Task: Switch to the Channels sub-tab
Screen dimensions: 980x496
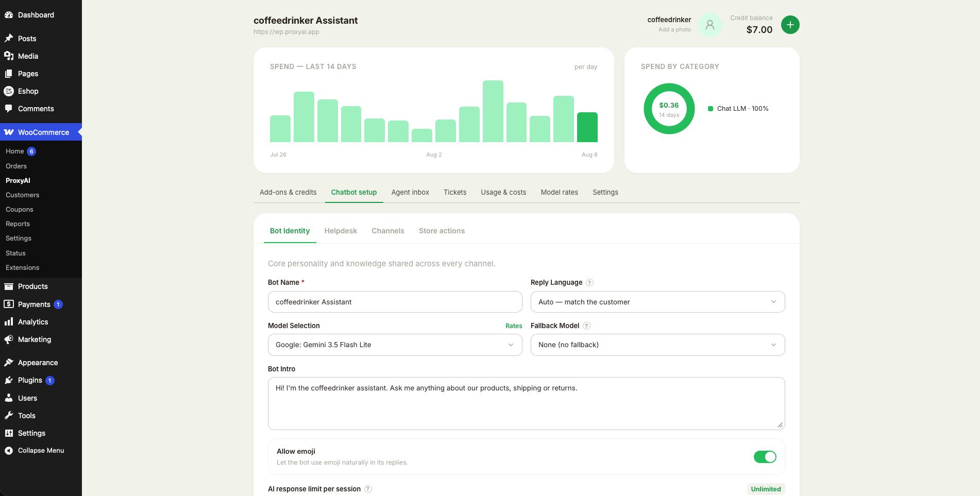Action: (x=388, y=231)
